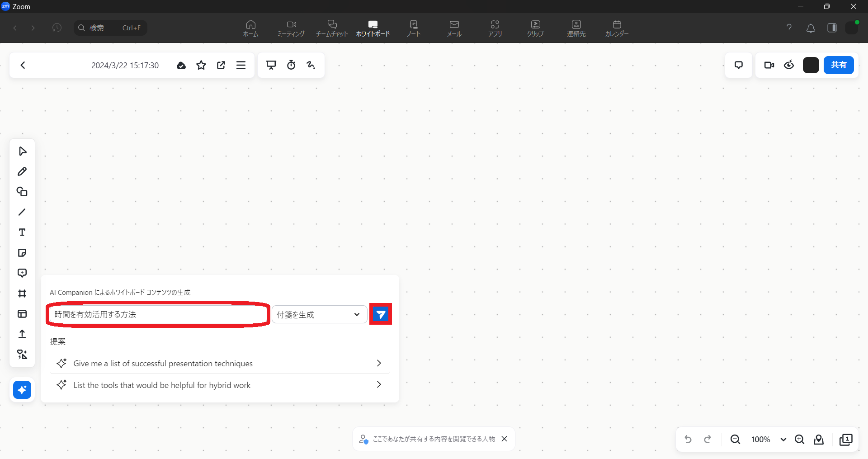This screenshot has height=459, width=868.
Task: Open the templates panel icon
Action: (22, 314)
